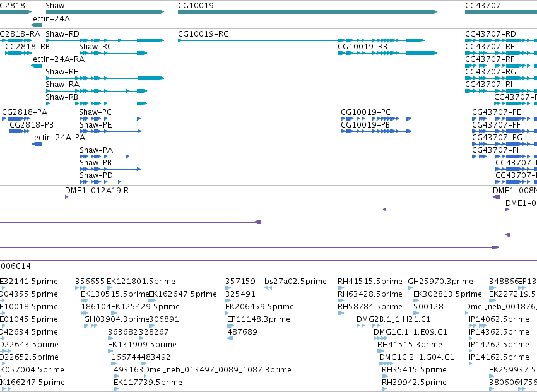Open EST RH39942.5prime

(x=414, y=383)
